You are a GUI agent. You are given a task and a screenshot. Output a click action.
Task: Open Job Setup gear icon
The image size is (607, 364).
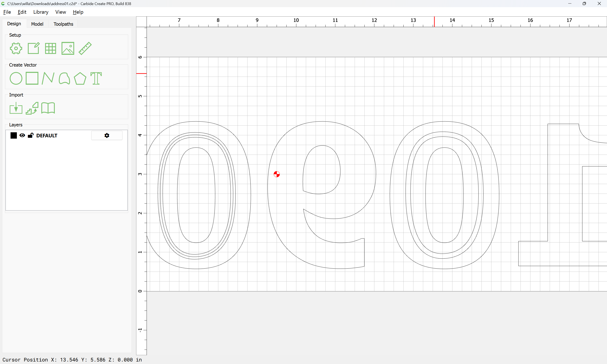click(16, 48)
